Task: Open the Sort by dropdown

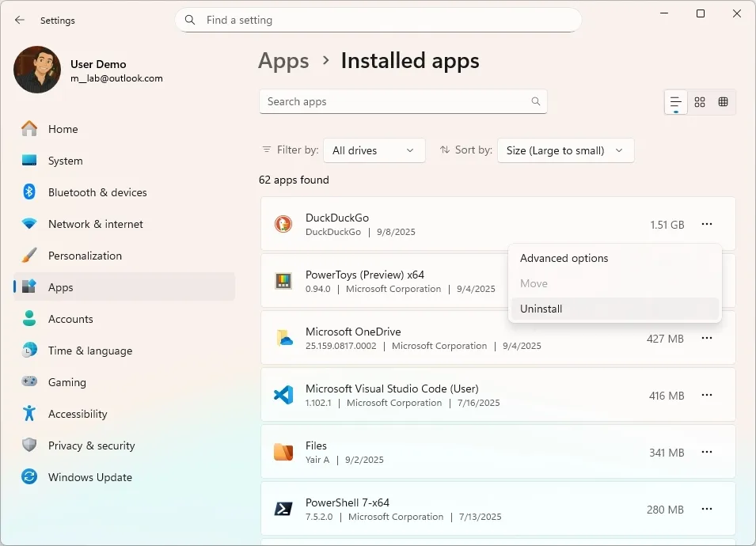Action: (x=565, y=150)
